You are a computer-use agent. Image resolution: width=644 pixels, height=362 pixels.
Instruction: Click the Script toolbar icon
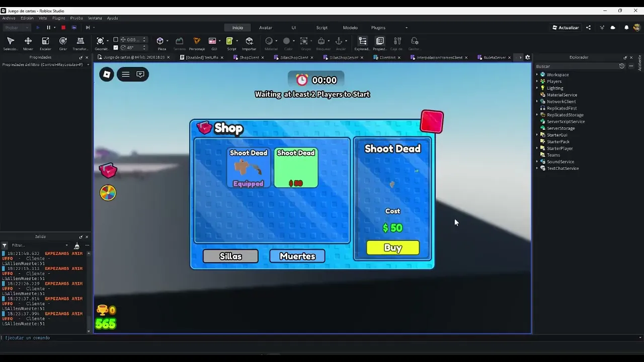pyautogui.click(x=229, y=41)
